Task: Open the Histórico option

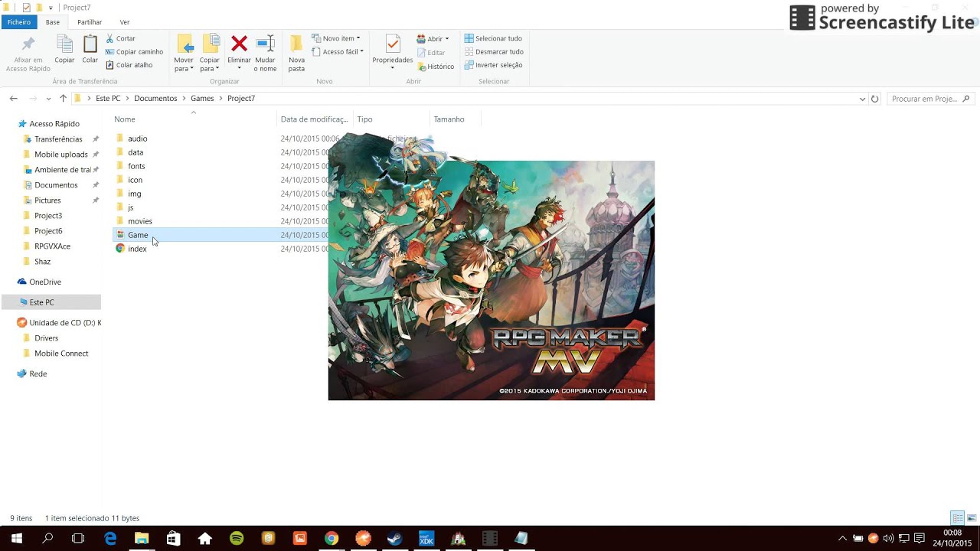Action: pos(436,67)
